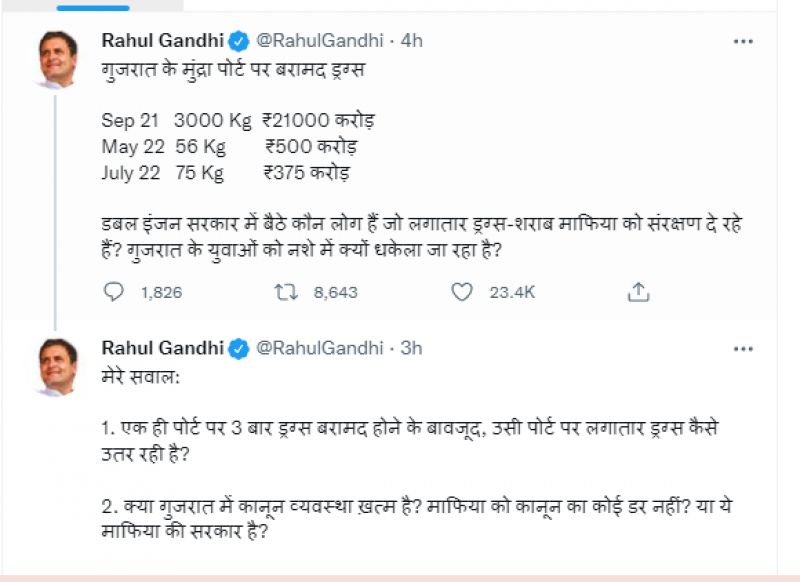Click the reply icon on the first tweet
800x582 pixels.
coord(114,292)
